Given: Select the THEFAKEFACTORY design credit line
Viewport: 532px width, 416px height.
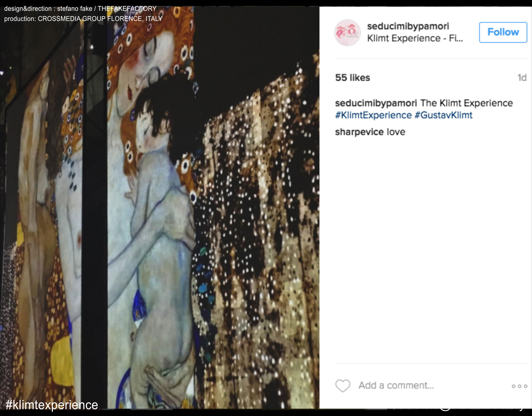Looking at the screenshot, I should click(80, 9).
